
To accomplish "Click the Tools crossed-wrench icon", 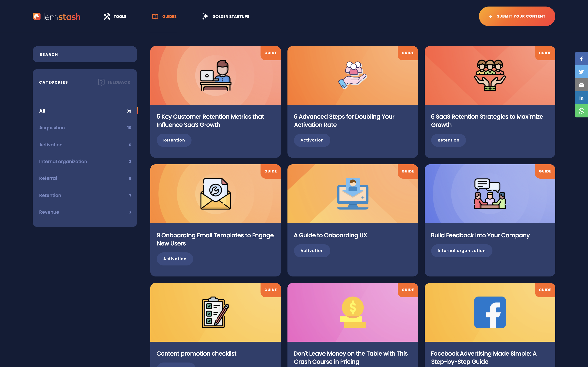I will [x=107, y=17].
